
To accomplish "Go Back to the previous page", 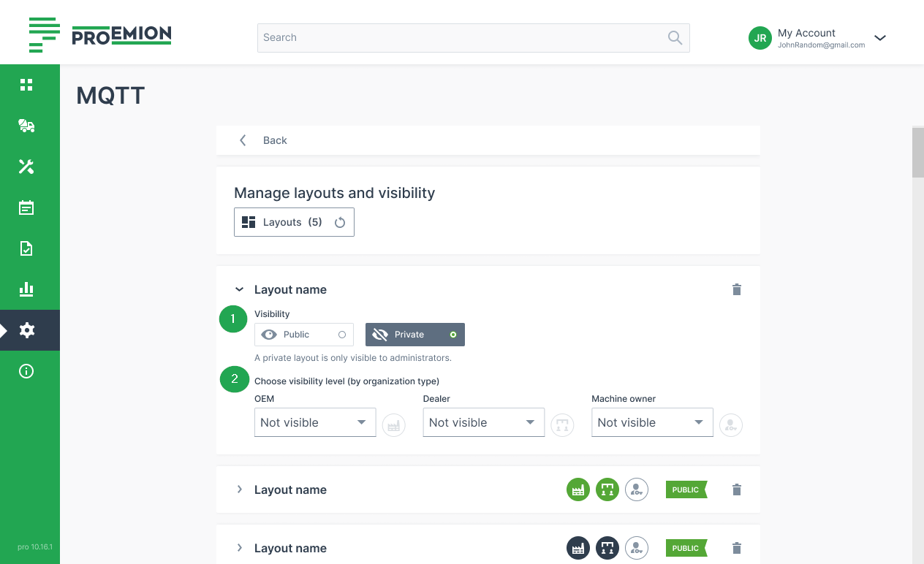I will tap(265, 140).
